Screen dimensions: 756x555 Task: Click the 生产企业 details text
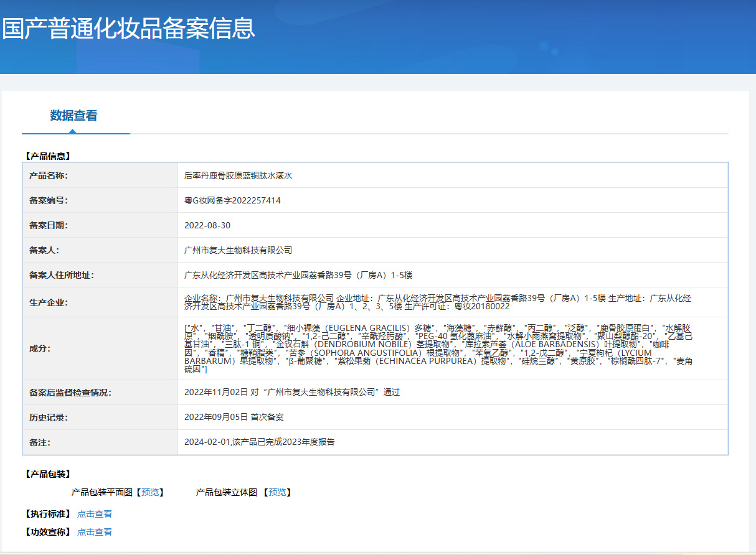coord(437,302)
